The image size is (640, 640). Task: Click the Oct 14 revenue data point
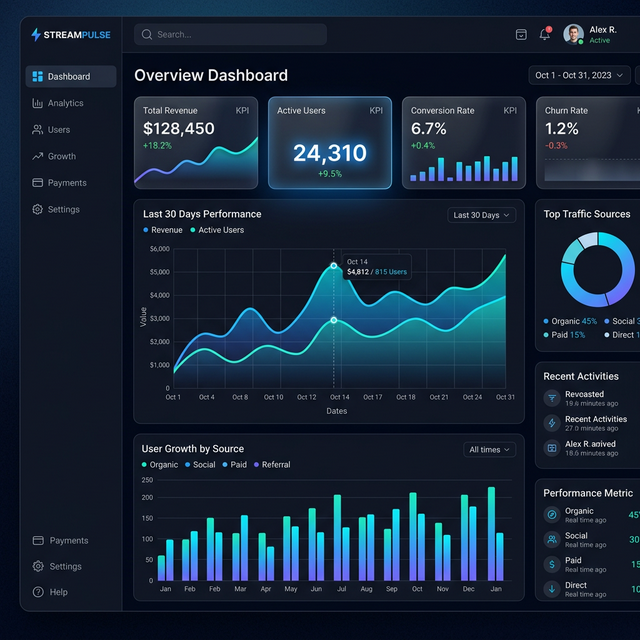click(x=333, y=266)
